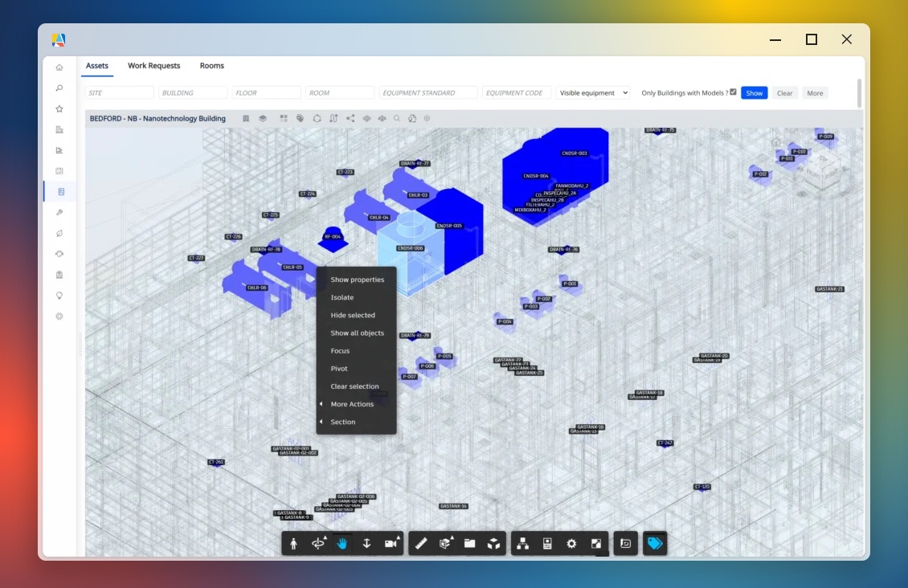The image size is (908, 588).
Task: Open the model browser tree icon
Action: [523, 544]
